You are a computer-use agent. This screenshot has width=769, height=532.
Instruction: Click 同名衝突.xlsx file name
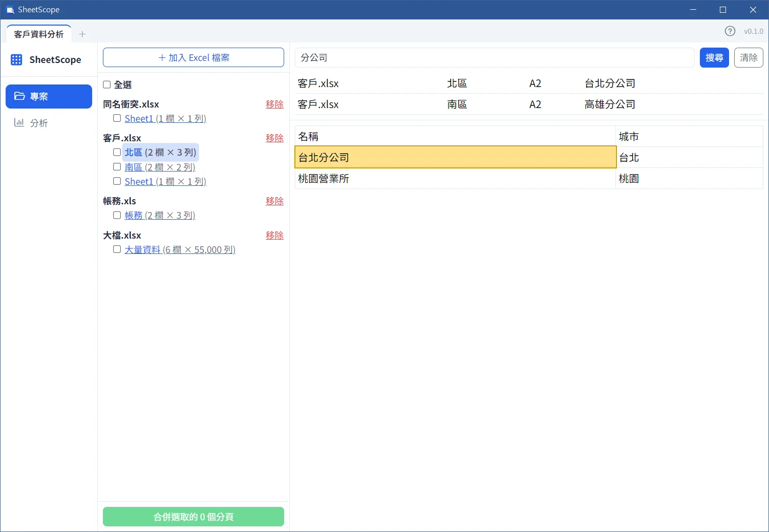click(x=131, y=104)
